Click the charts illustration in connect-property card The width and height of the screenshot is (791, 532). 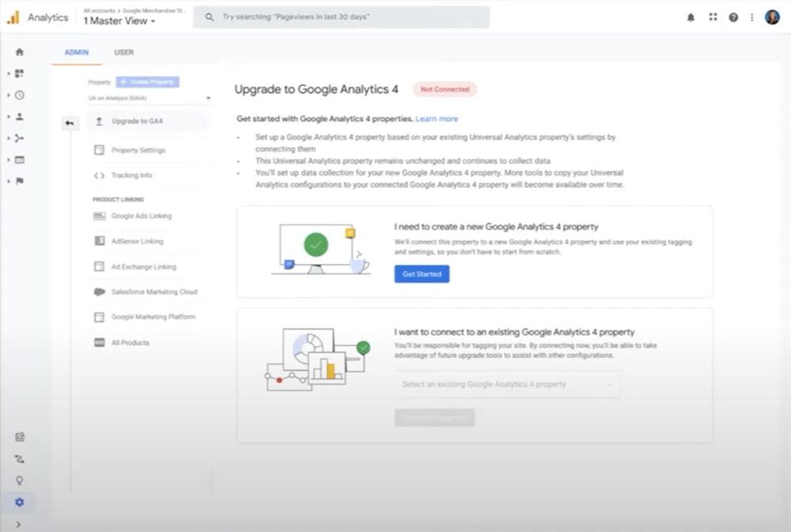click(x=318, y=360)
